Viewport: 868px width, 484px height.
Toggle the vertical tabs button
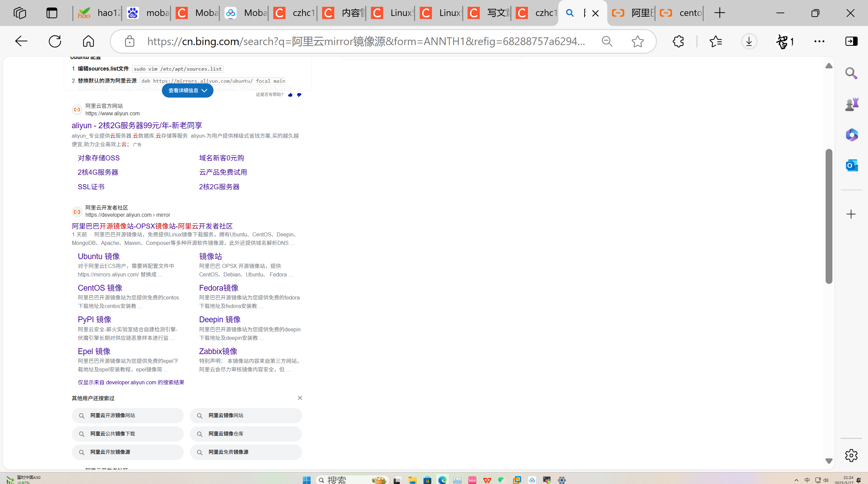coord(52,13)
